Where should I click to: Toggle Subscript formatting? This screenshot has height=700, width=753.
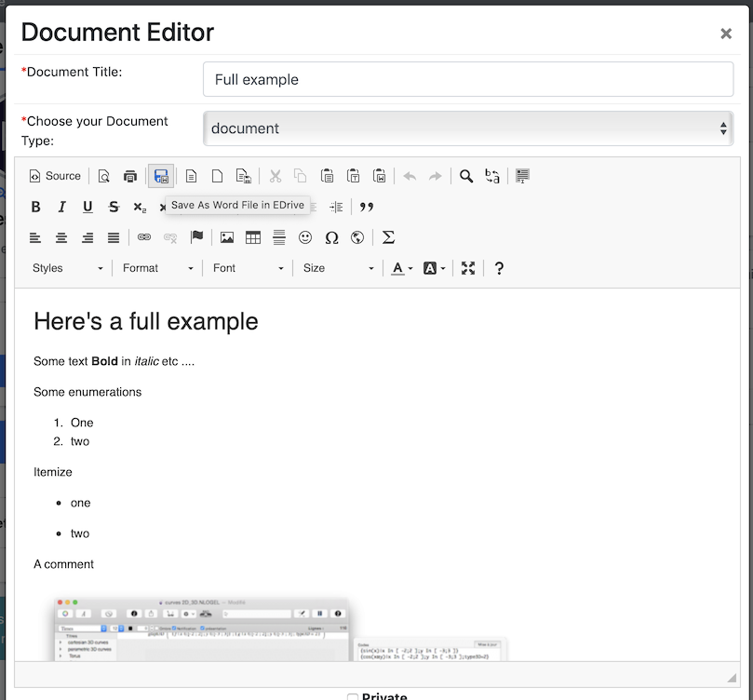[x=140, y=207]
